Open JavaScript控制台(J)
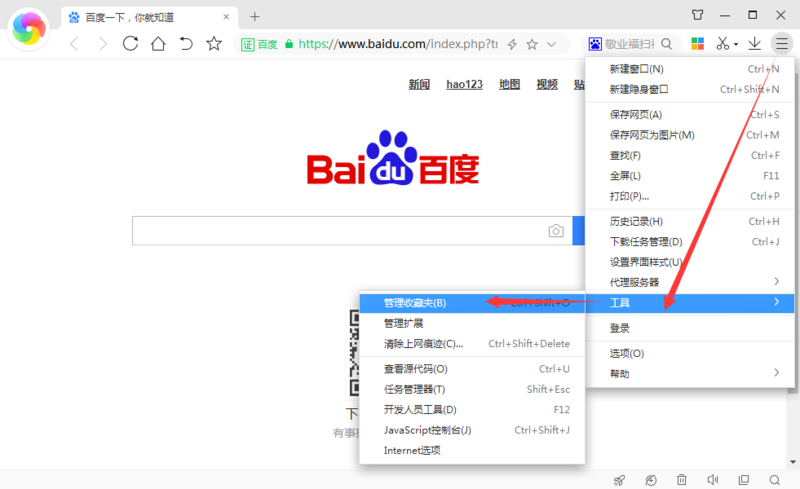Image resolution: width=800 pixels, height=489 pixels. pos(472,430)
